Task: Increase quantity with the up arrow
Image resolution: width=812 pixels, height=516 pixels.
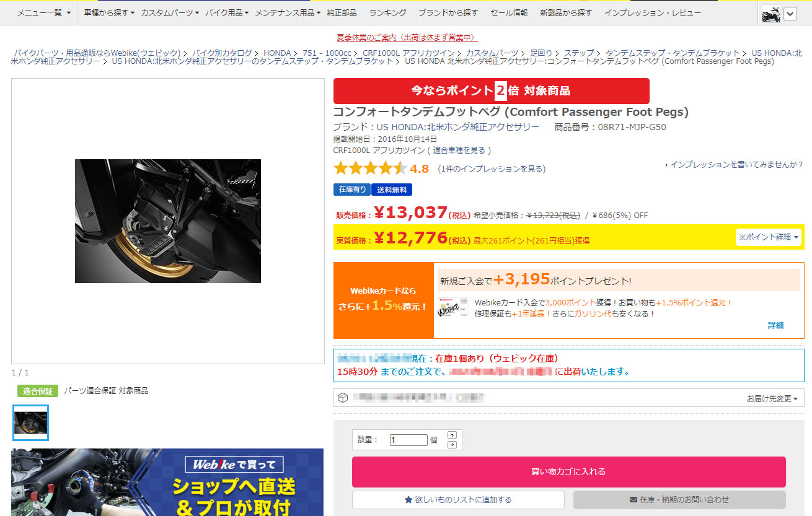Action: click(452, 435)
